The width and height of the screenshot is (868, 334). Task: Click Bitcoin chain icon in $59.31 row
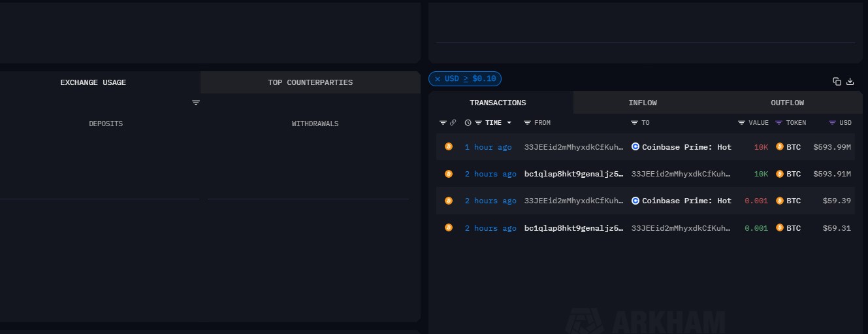tap(449, 227)
